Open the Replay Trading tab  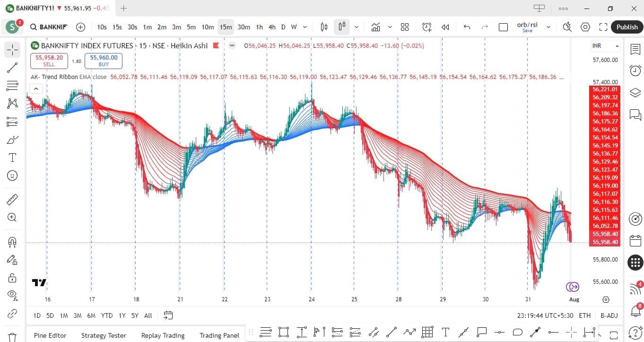pyautogui.click(x=163, y=335)
